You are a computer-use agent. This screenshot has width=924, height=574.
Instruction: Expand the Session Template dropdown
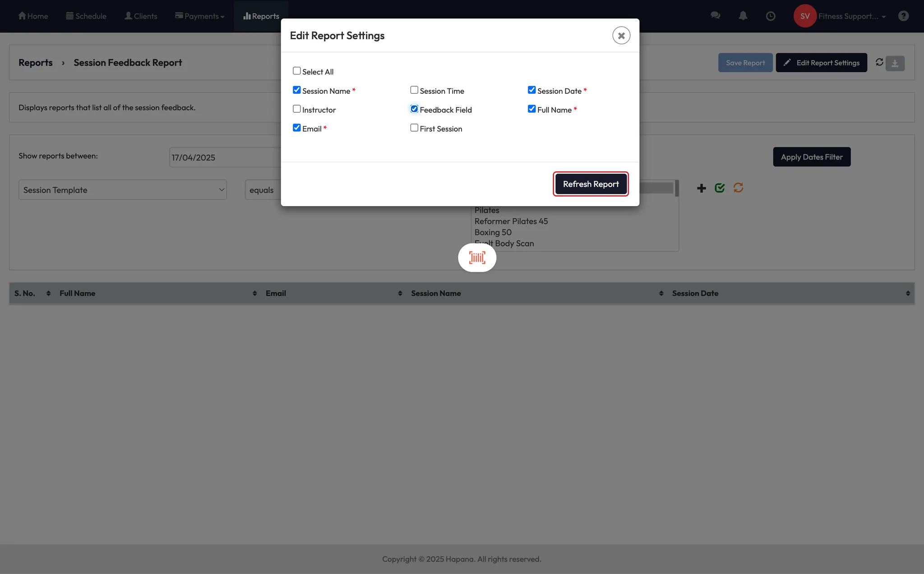[122, 190]
